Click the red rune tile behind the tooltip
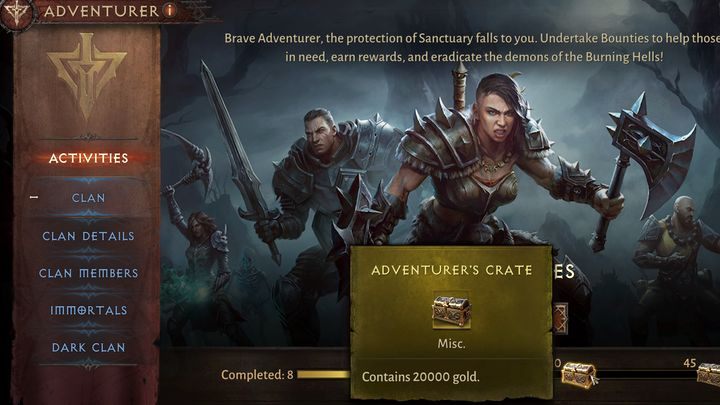This screenshot has height=405, width=720. pyautogui.click(x=560, y=318)
